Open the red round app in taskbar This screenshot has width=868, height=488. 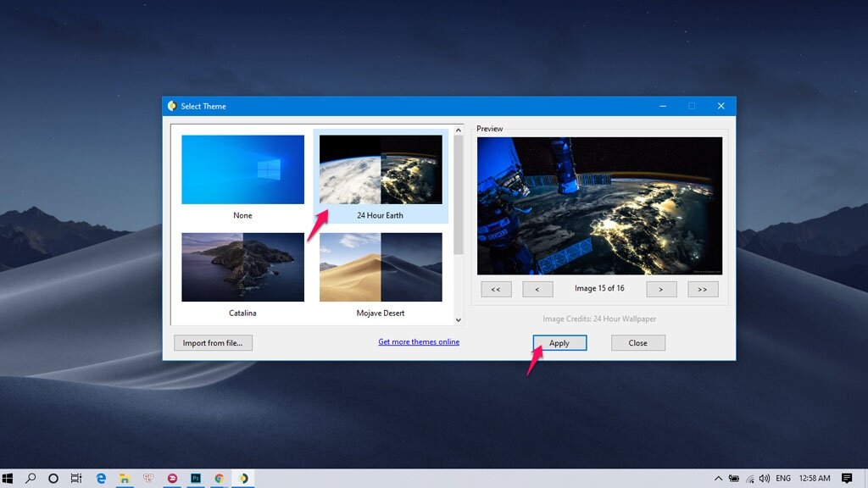click(172, 478)
